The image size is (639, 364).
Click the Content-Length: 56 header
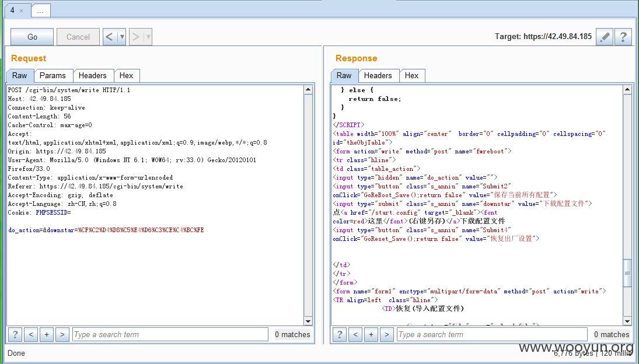pyautogui.click(x=39, y=117)
